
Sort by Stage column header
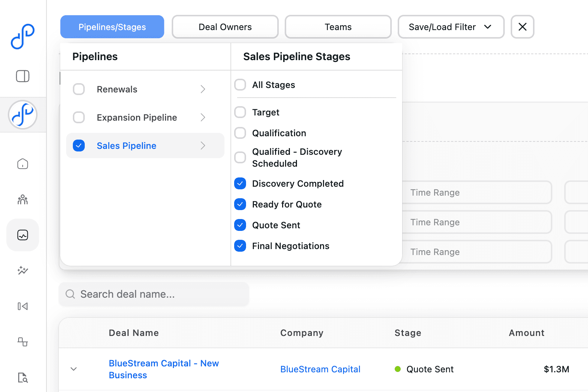click(408, 333)
